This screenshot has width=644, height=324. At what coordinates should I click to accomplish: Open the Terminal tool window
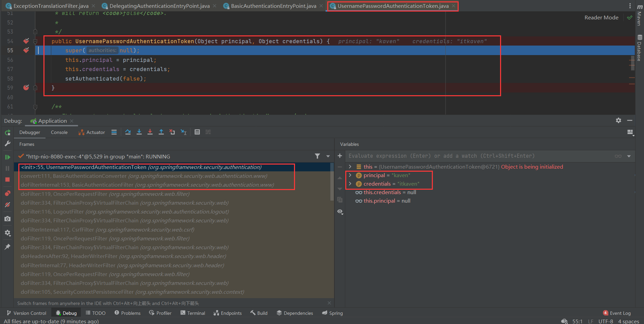tap(192, 313)
